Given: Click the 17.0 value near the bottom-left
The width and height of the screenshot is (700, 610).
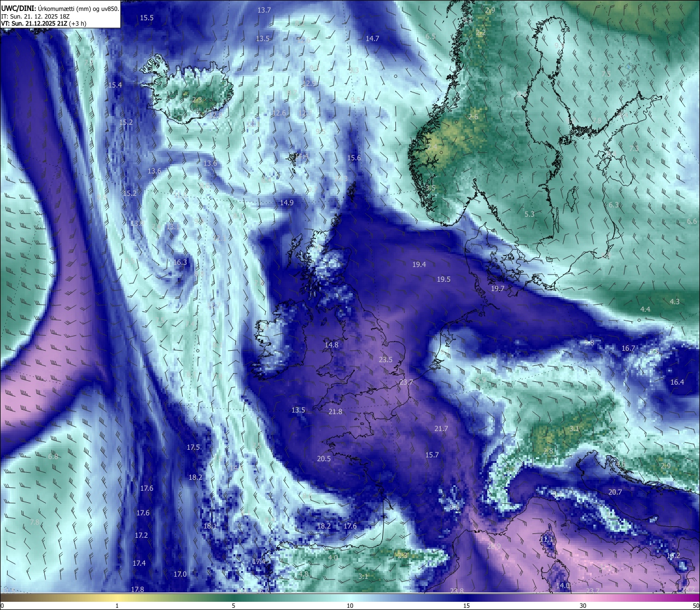Looking at the screenshot, I should point(180,574).
